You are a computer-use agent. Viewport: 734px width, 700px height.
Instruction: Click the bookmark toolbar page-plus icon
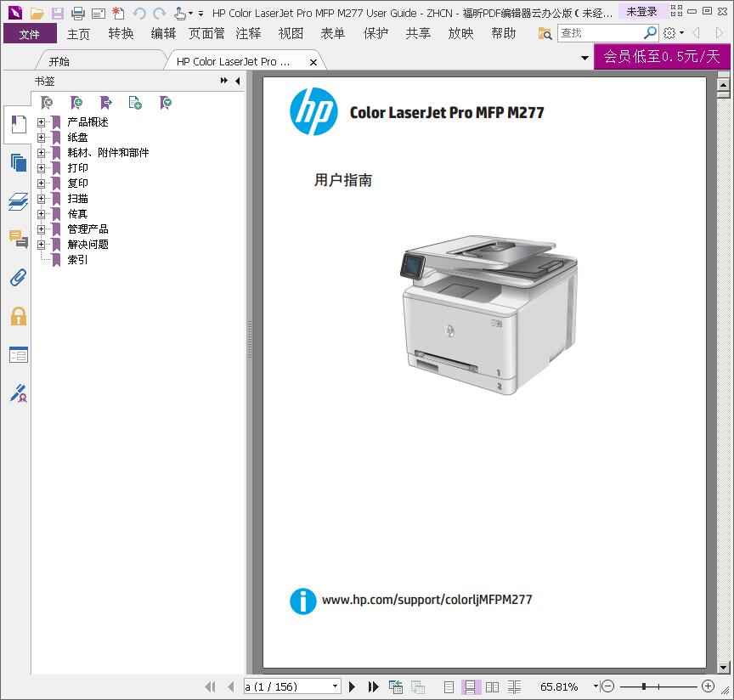tap(135, 103)
